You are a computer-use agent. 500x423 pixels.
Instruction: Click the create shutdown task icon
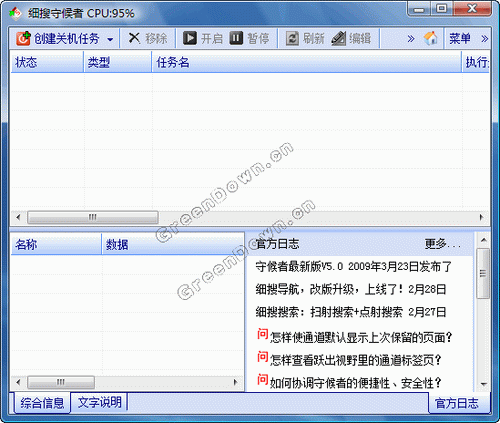click(x=23, y=38)
